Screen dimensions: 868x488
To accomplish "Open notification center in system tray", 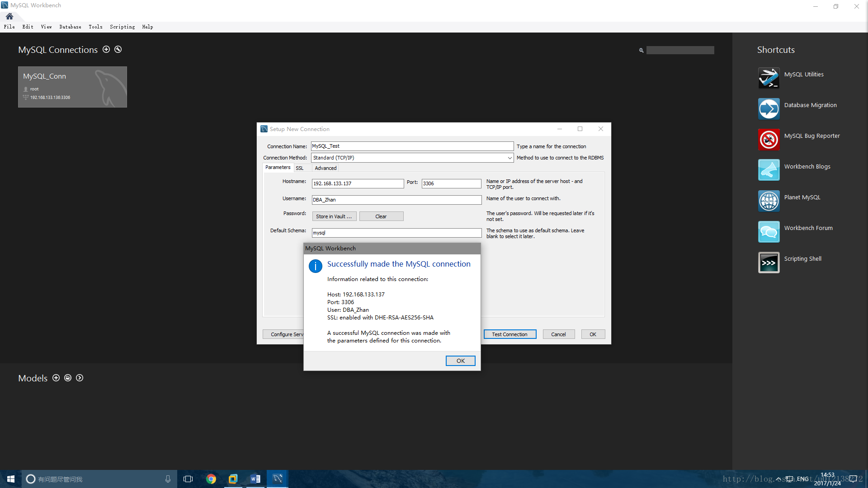I will point(853,479).
